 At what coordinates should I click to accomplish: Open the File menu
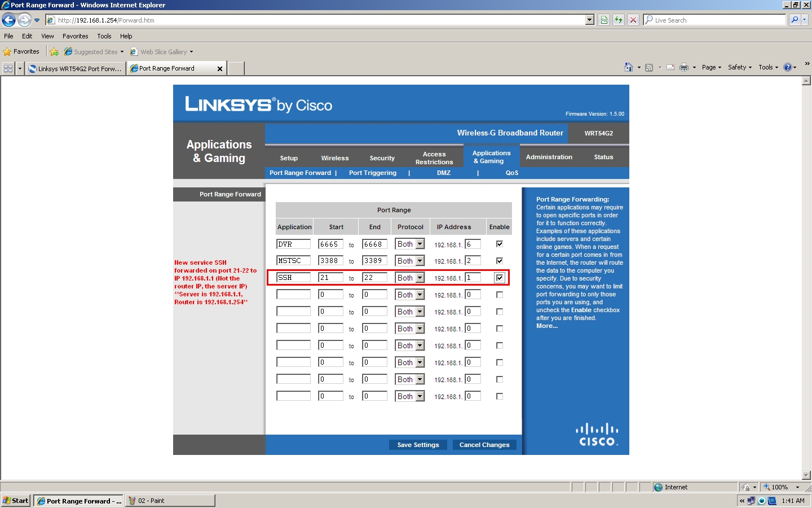tap(8, 36)
